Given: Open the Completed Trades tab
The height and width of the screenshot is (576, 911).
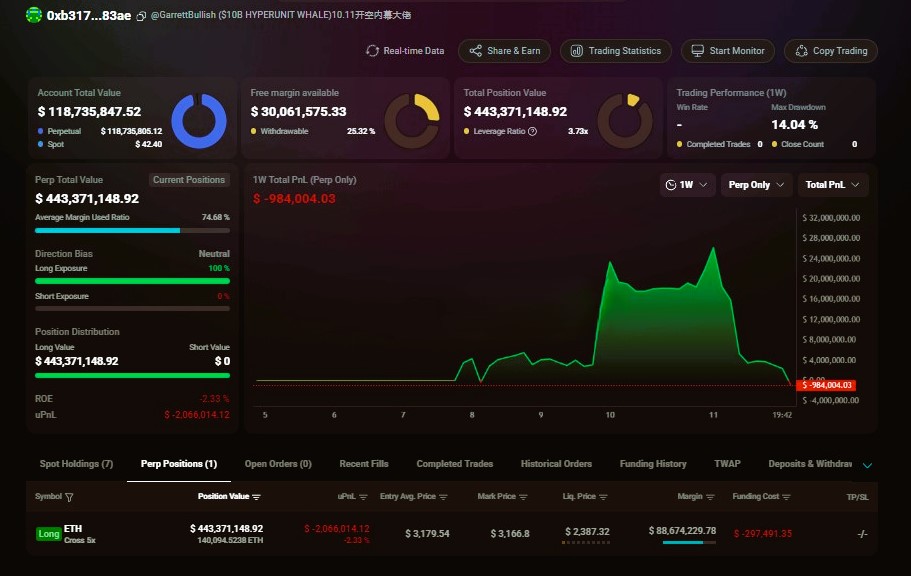Looking at the screenshot, I should (454, 464).
